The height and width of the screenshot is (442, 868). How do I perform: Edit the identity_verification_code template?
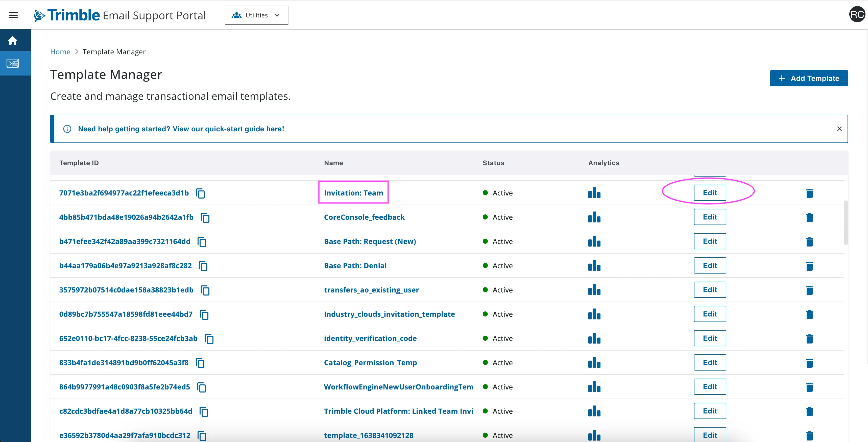[x=710, y=338]
